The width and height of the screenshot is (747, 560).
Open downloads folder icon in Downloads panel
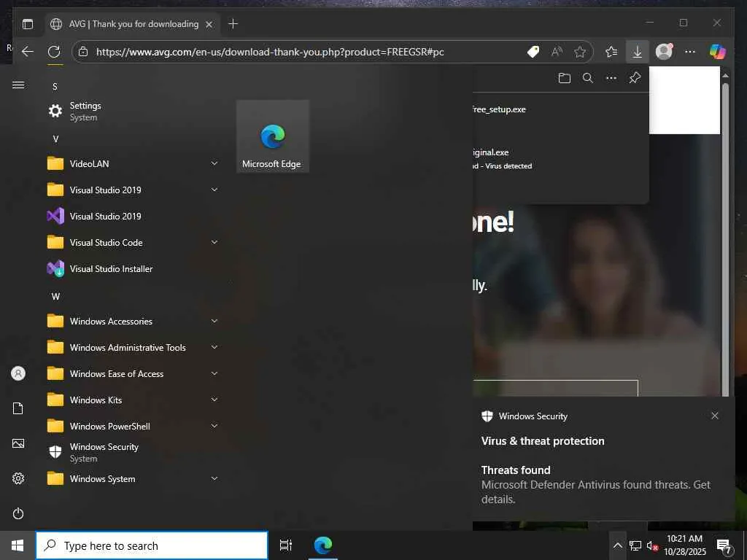coord(565,78)
